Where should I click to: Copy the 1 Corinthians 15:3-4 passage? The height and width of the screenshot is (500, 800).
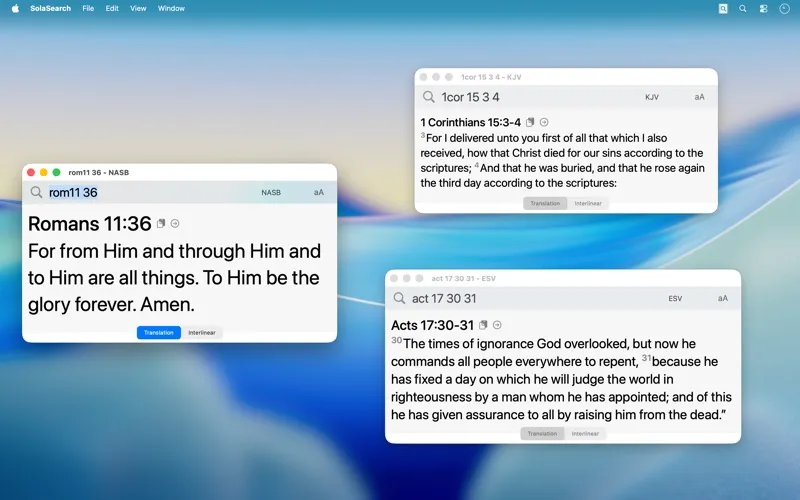530,122
